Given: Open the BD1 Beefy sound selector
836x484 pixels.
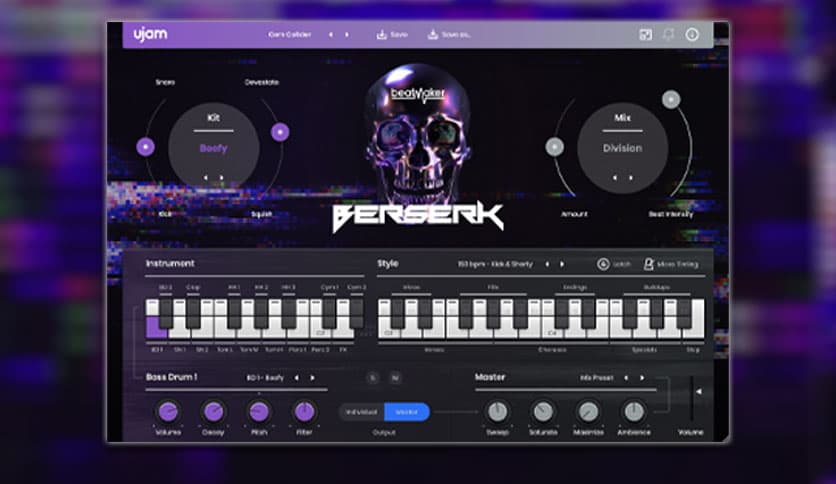Looking at the screenshot, I should (x=265, y=378).
